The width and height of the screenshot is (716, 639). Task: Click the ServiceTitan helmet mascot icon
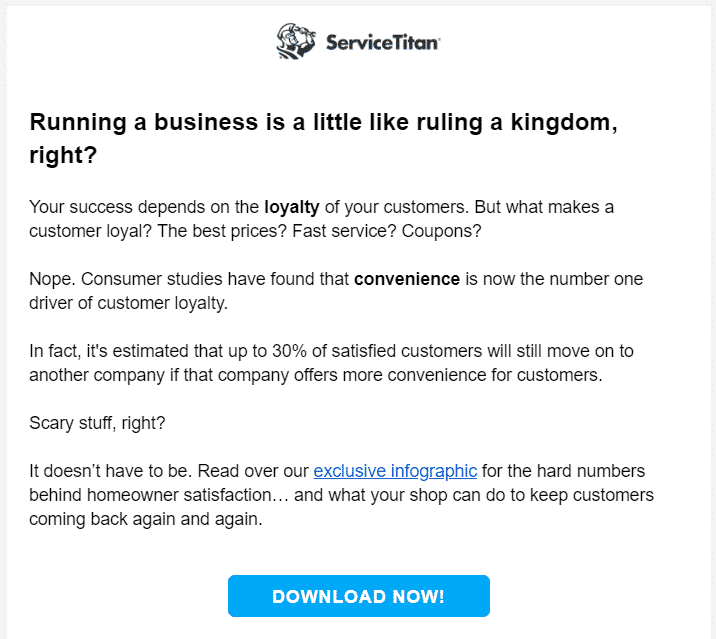tap(295, 41)
